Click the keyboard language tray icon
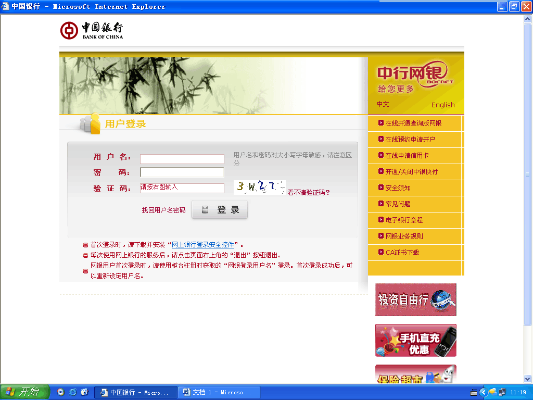 coord(474,393)
